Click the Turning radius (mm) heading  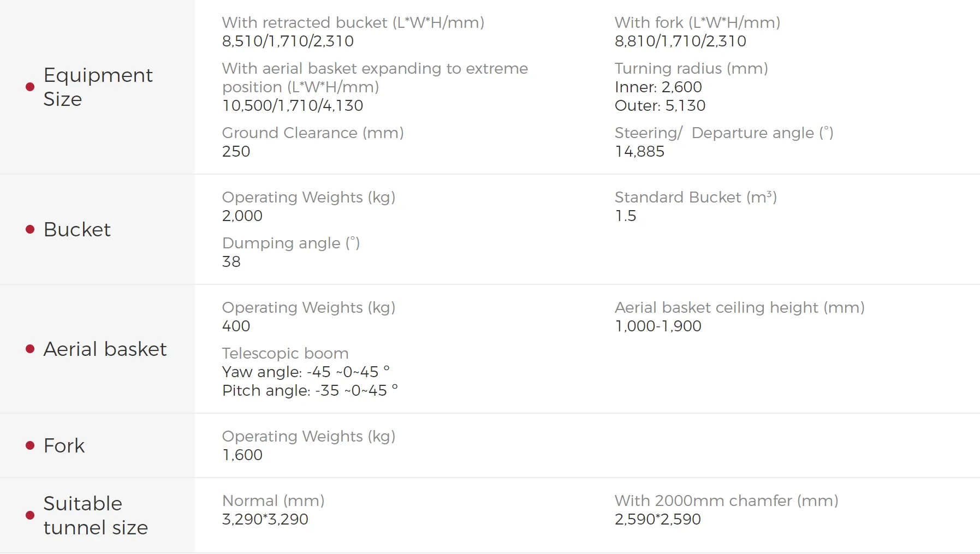click(691, 68)
